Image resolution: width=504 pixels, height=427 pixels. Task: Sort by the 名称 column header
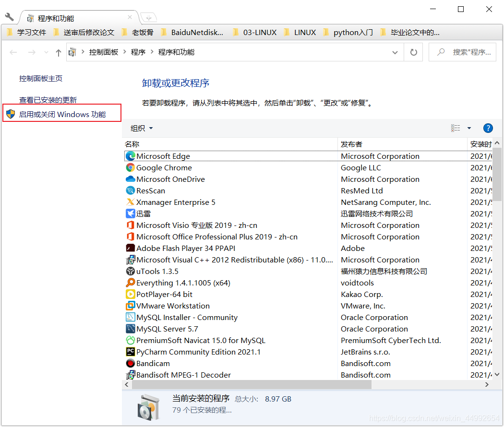point(230,144)
